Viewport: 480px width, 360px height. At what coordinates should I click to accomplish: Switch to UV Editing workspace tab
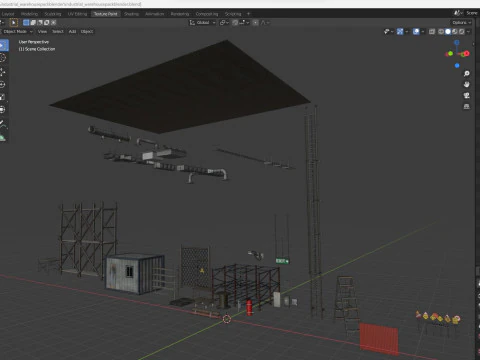tap(77, 14)
